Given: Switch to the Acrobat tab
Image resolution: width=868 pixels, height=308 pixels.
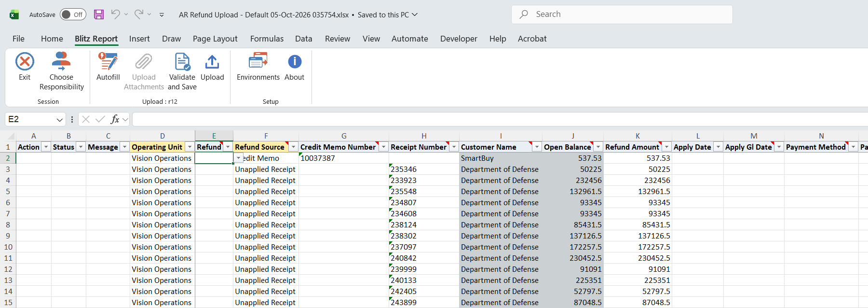Looking at the screenshot, I should click(x=532, y=39).
